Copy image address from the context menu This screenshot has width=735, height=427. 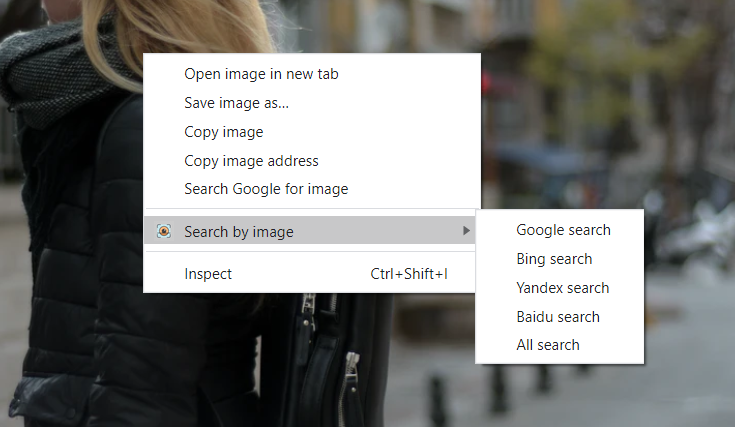tap(251, 161)
